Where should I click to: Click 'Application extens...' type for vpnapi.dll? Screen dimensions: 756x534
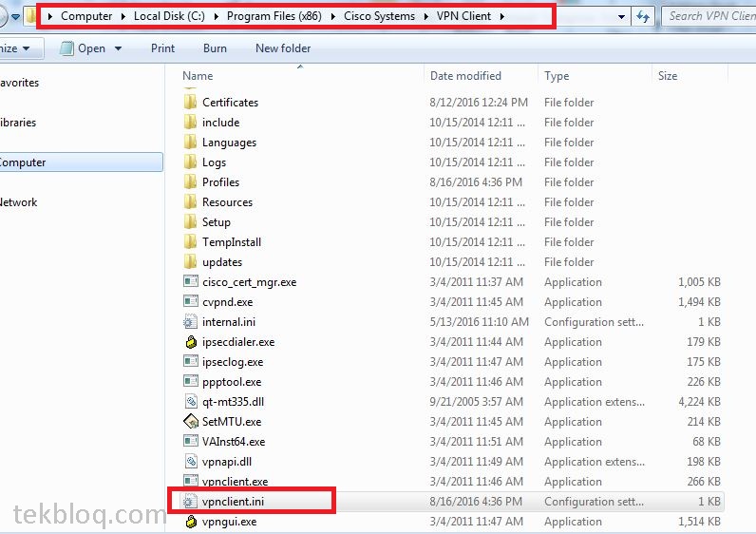point(594,462)
